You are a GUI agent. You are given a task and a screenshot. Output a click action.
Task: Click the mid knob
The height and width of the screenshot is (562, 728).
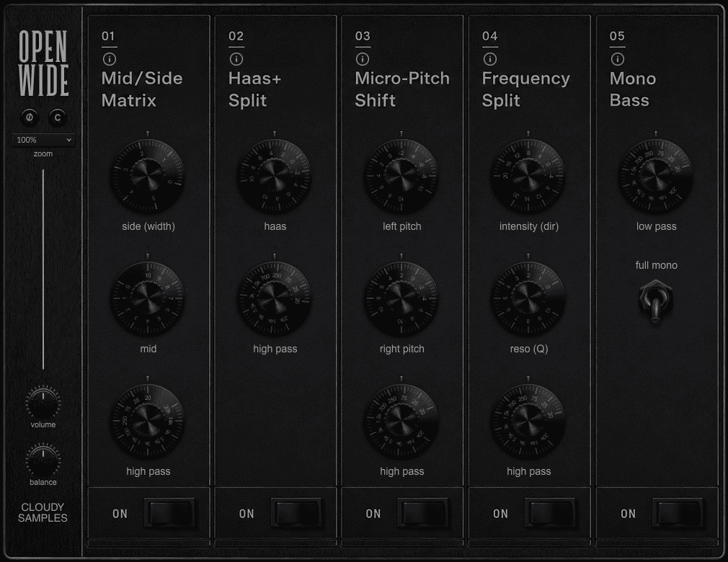[x=148, y=298]
